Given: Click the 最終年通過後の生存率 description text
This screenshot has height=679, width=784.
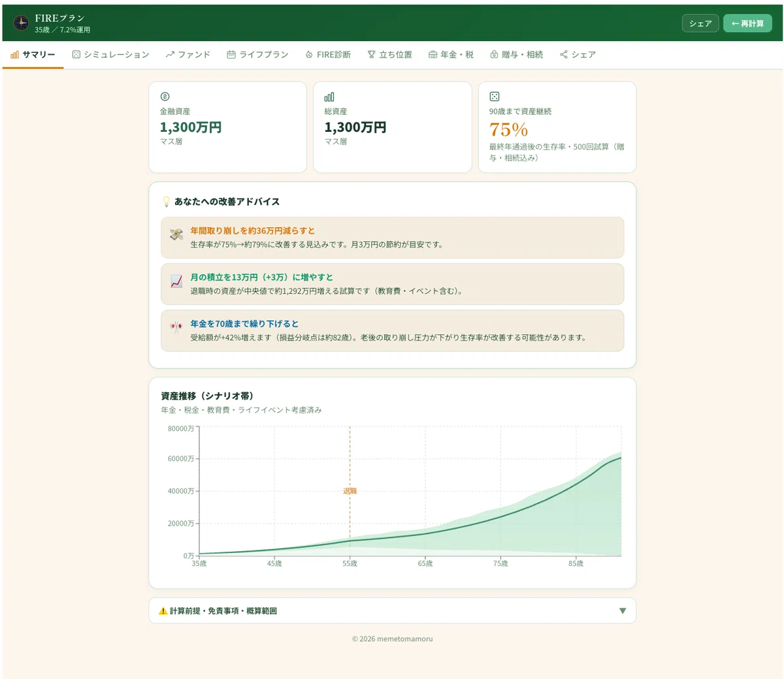Looking at the screenshot, I should pyautogui.click(x=556, y=152).
